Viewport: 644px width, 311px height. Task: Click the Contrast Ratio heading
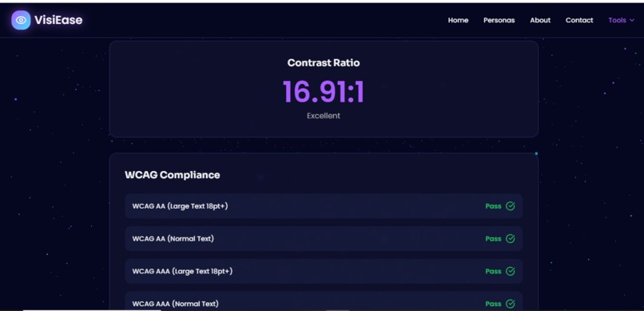click(x=324, y=63)
